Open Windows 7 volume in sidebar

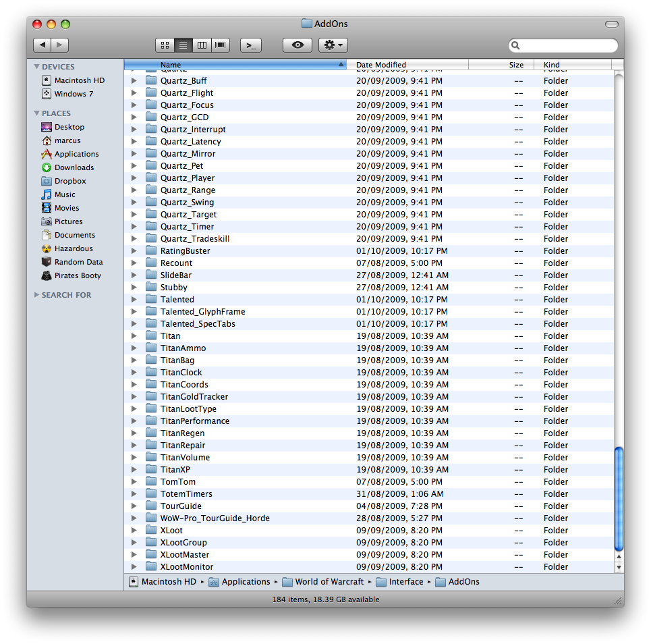click(67, 93)
